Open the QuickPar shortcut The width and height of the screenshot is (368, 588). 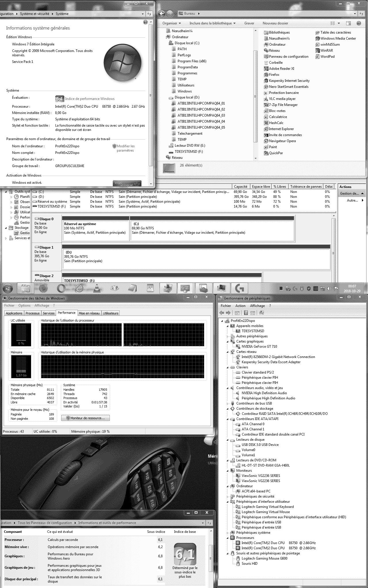click(273, 153)
